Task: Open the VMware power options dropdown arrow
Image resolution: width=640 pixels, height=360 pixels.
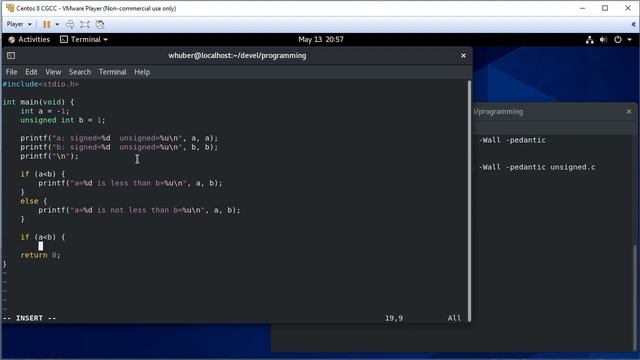Action: (x=57, y=24)
